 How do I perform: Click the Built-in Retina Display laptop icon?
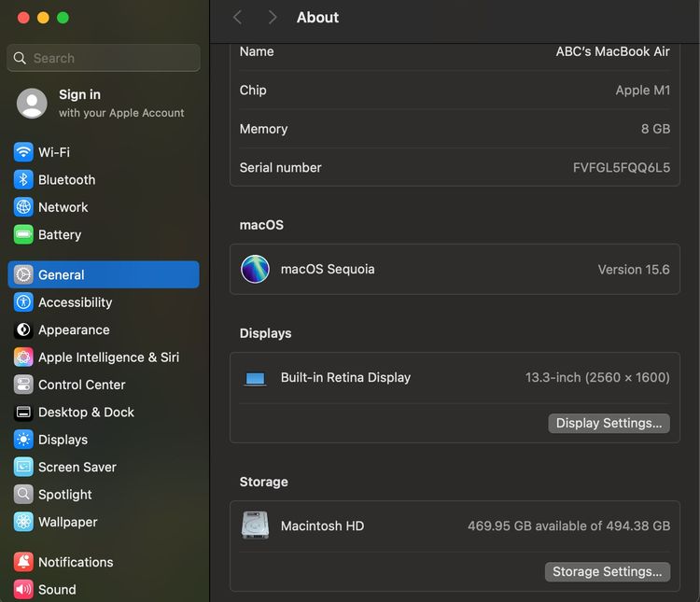[x=255, y=379]
